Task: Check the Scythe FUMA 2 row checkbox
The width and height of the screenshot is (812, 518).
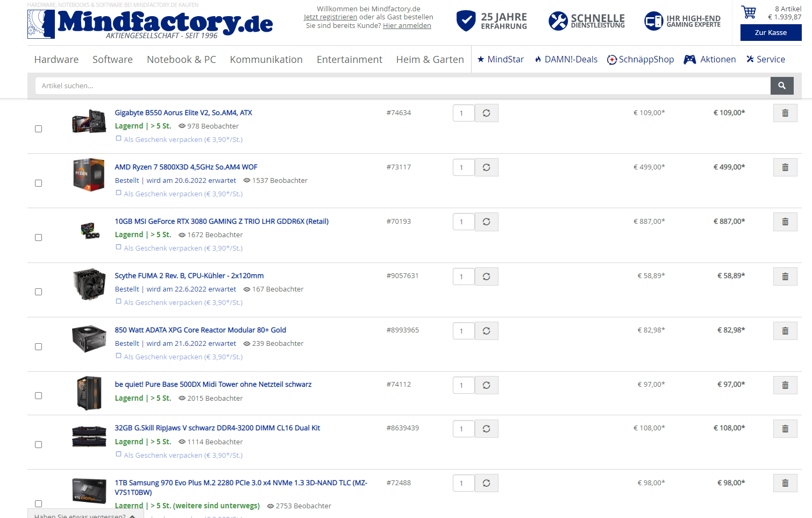Action: tap(38, 292)
